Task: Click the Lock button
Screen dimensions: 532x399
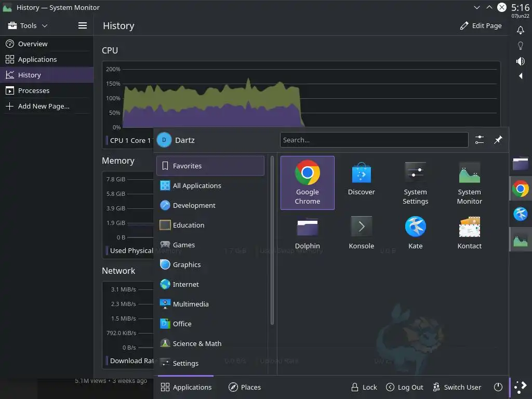Action: [364, 387]
